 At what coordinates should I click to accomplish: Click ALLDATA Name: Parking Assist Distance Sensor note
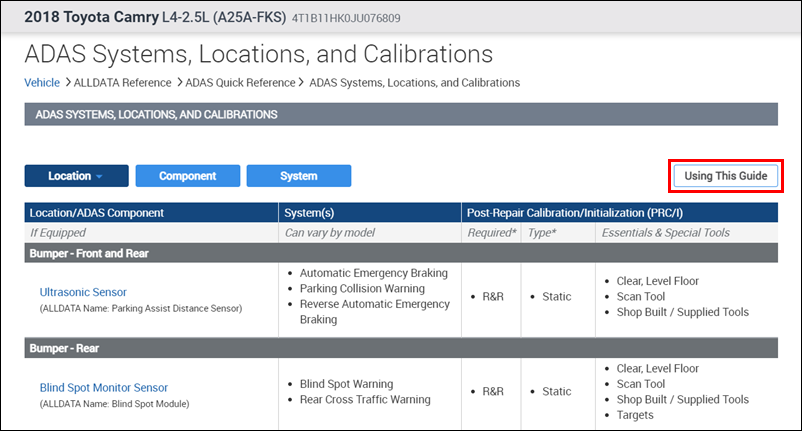(141, 308)
